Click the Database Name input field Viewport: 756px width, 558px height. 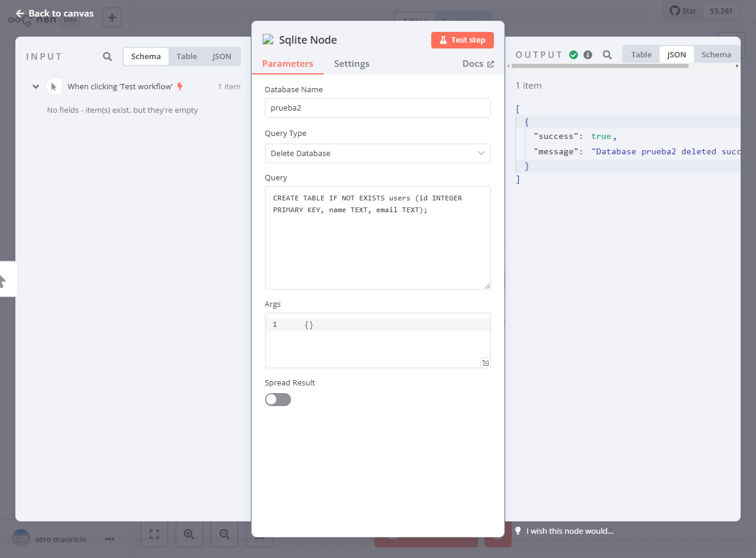coord(377,108)
